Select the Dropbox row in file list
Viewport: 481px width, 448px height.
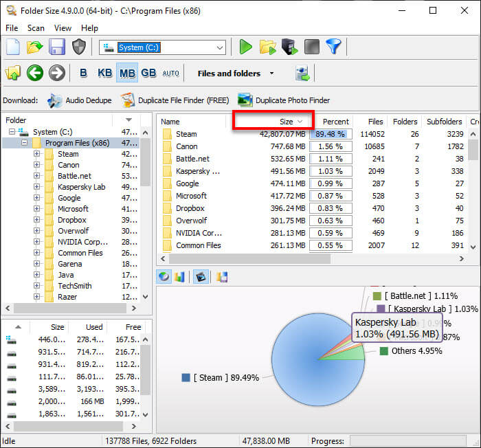(x=312, y=208)
